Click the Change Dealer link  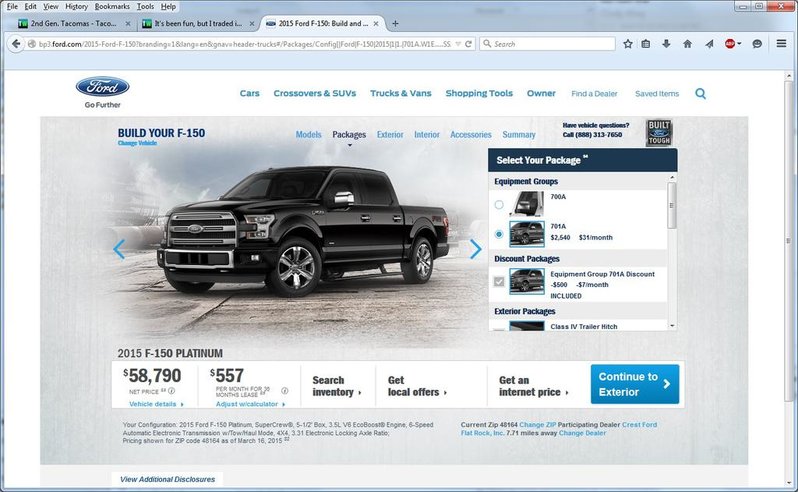582,433
